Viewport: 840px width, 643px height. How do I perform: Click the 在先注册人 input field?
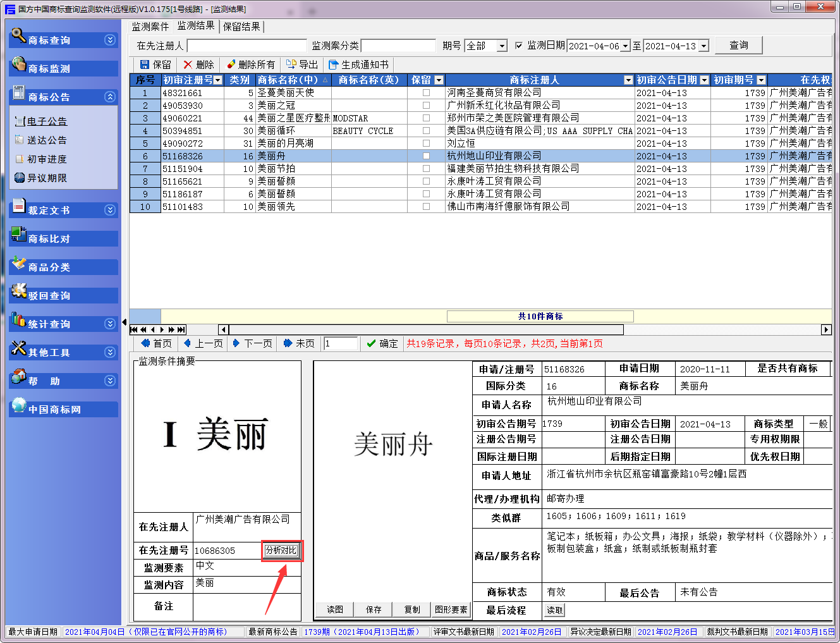247,46
